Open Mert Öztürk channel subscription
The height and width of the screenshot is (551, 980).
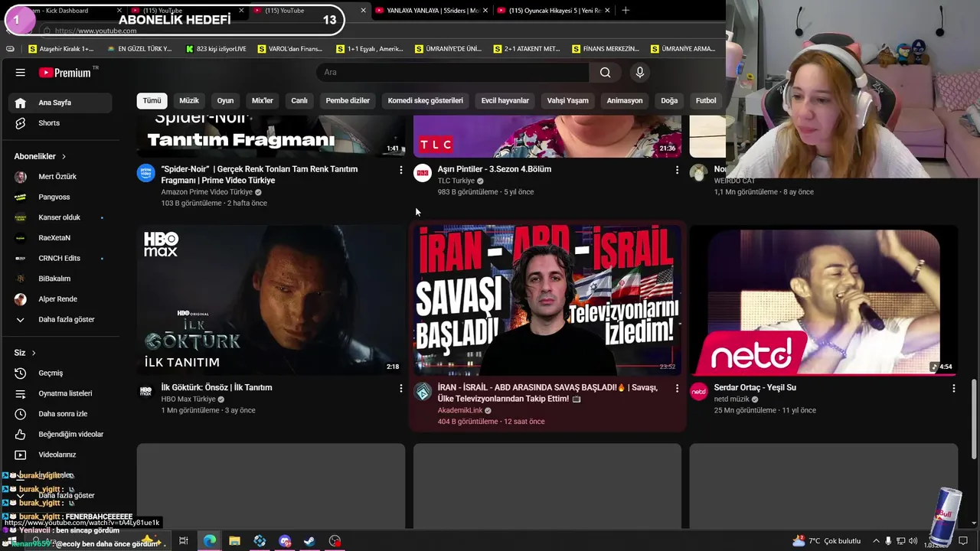[57, 177]
